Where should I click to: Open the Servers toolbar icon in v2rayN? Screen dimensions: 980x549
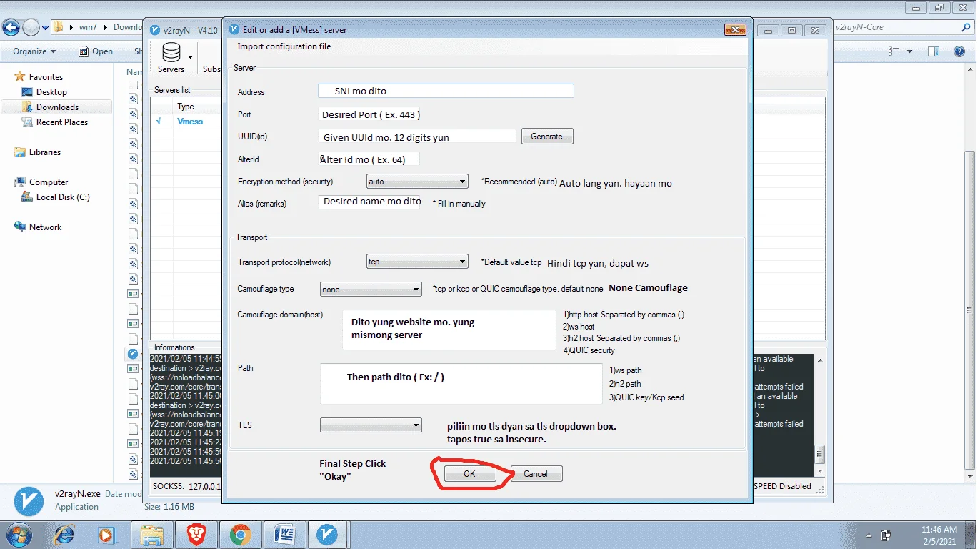tap(171, 58)
